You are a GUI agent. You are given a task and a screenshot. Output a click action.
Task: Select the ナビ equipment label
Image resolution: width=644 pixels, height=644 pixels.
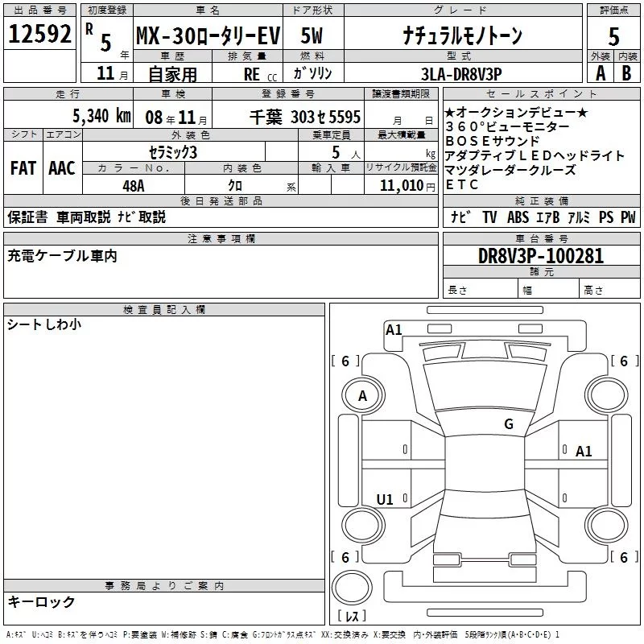460,217
